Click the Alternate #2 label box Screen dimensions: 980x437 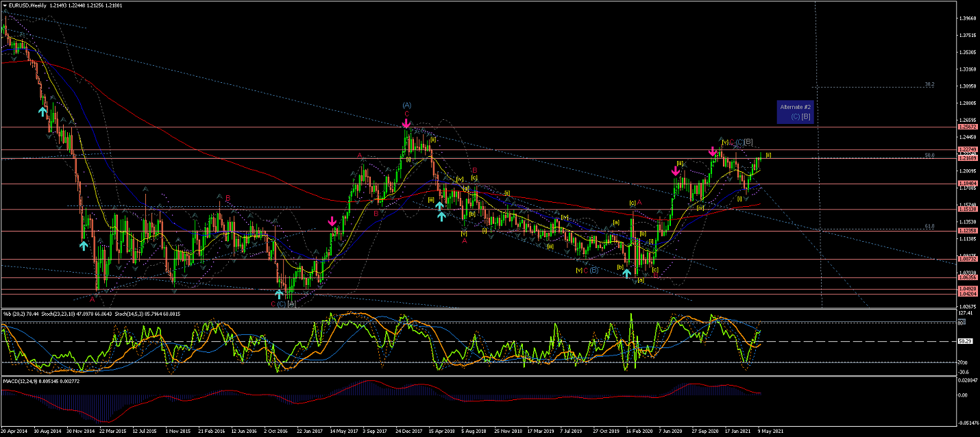795,112
